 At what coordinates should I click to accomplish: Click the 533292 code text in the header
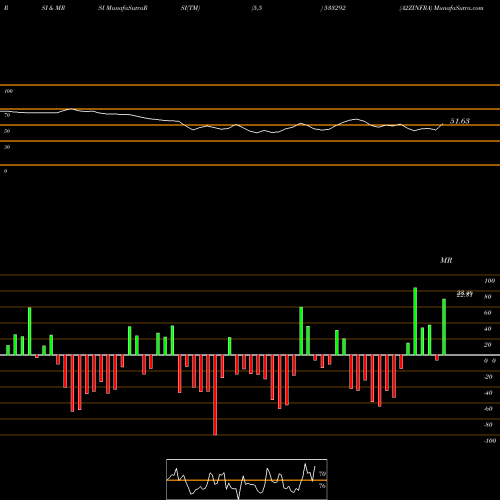click(334, 8)
